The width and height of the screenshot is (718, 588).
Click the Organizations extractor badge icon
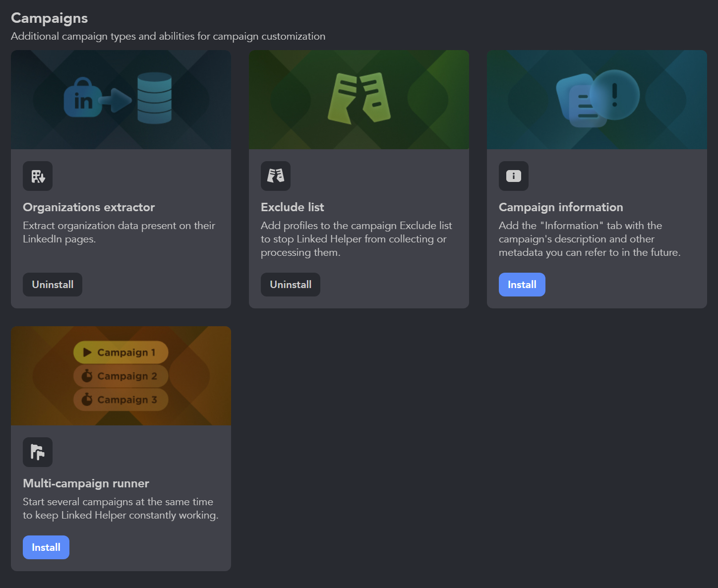pyautogui.click(x=38, y=176)
